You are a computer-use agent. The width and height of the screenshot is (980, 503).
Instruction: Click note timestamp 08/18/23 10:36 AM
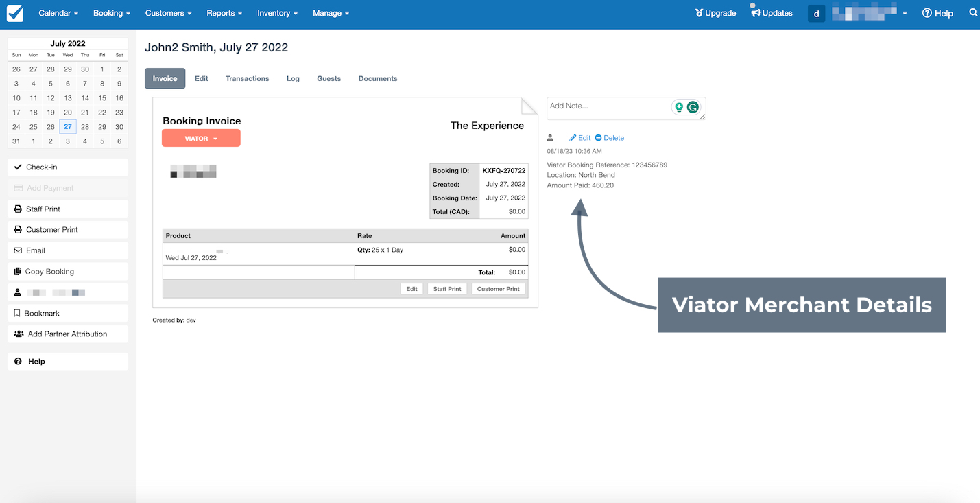point(574,151)
